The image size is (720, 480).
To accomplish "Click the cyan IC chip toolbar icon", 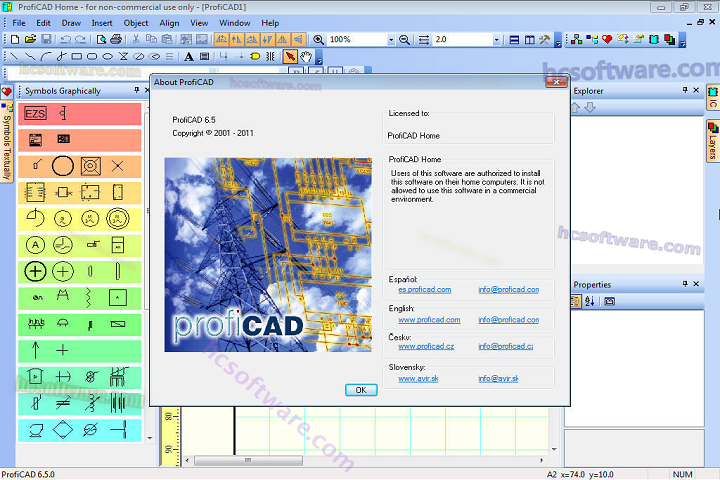I will pos(654,40).
